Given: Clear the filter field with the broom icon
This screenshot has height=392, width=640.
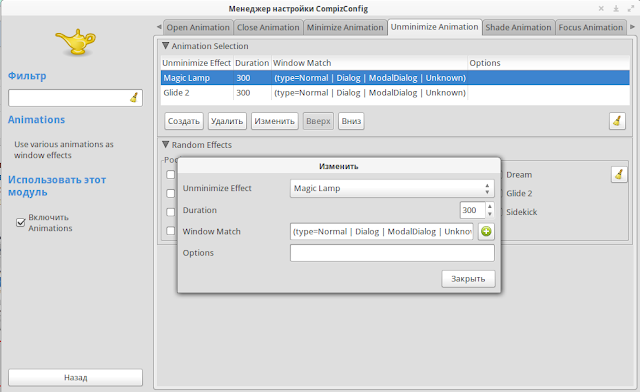Looking at the screenshot, I should click(x=134, y=98).
